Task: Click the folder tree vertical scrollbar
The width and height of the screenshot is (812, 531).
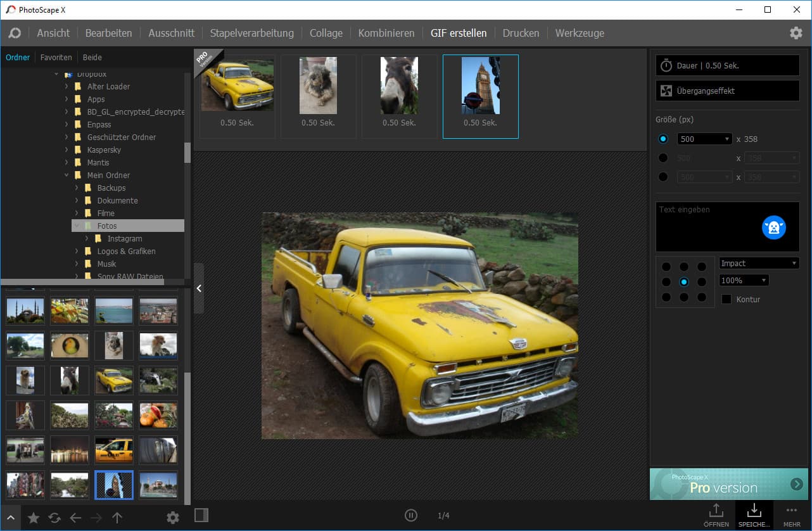Action: pos(187,152)
